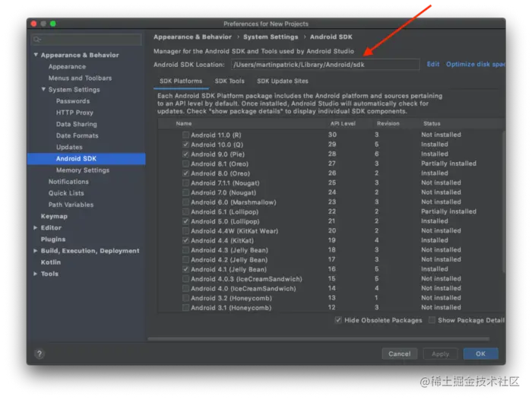Uncheck the Android 5.0 (Lollipop) checkbox
This screenshot has height=400, width=532.
click(185, 221)
